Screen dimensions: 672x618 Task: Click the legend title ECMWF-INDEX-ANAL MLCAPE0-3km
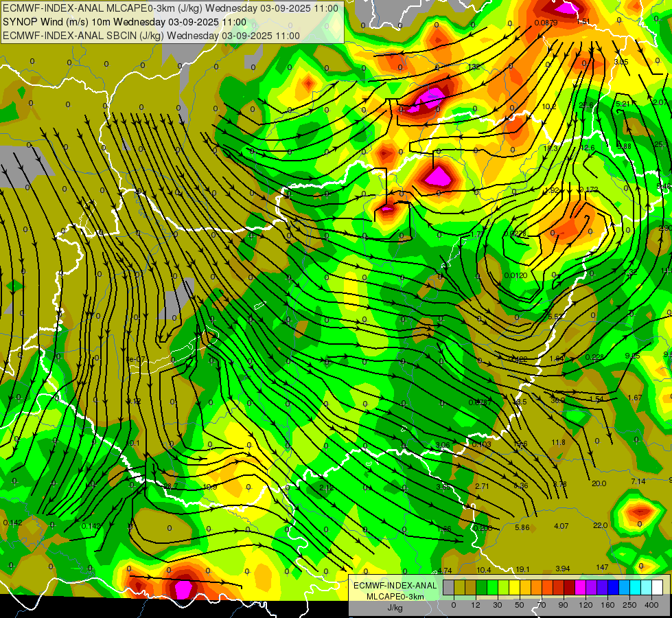pos(395,591)
